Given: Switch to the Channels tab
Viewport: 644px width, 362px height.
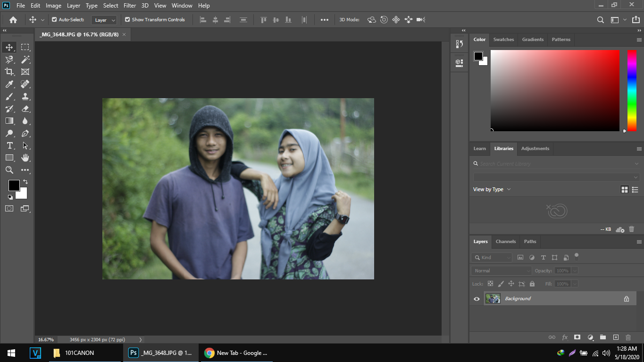Looking at the screenshot, I should tap(506, 242).
